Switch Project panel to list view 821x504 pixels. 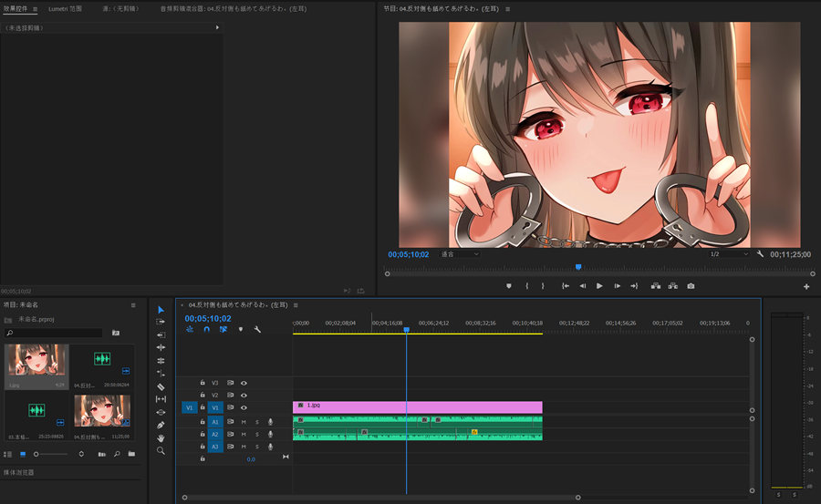click(7, 454)
